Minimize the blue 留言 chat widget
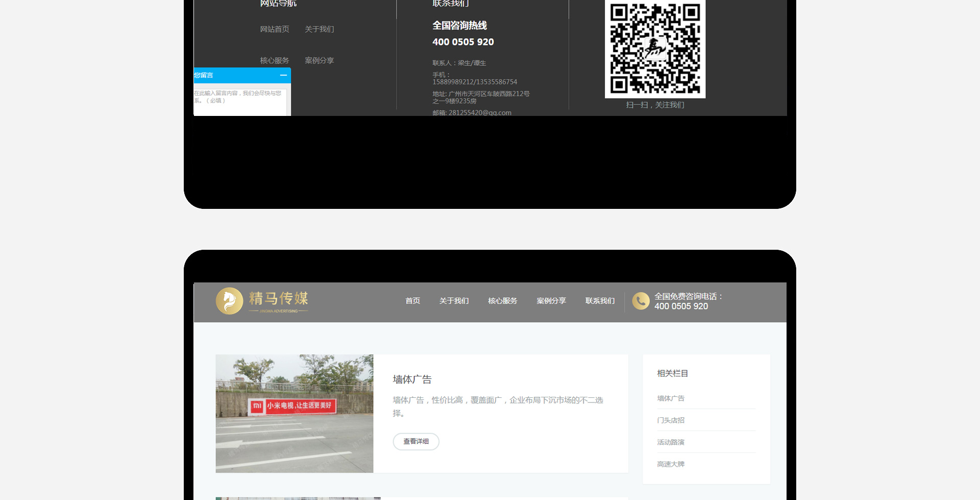The width and height of the screenshot is (980, 500). pos(283,75)
